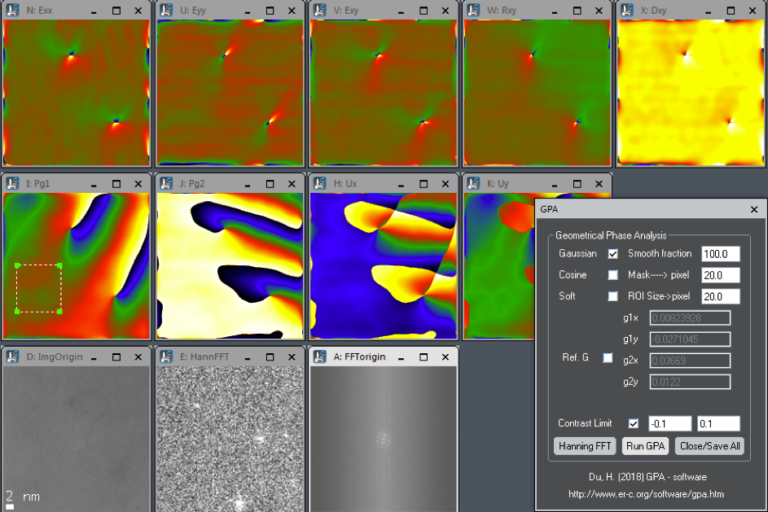Image resolution: width=768 pixels, height=512 pixels.
Task: Click the window icon of N: Exx
Action: (x=12, y=10)
